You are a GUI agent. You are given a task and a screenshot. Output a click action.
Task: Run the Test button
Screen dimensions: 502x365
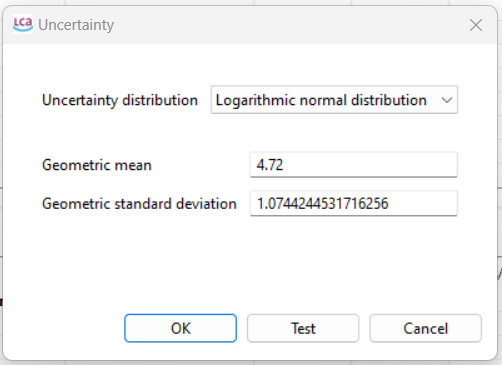(x=303, y=328)
